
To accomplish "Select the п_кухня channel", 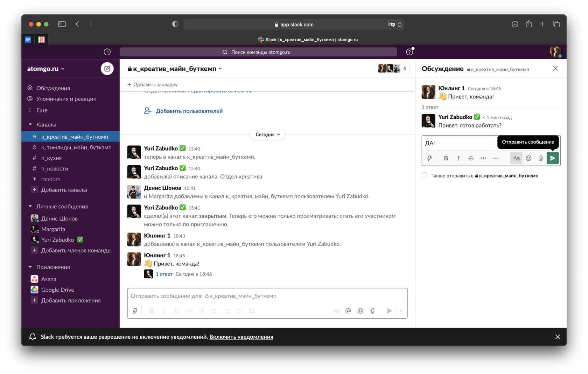I will tap(70, 158).
